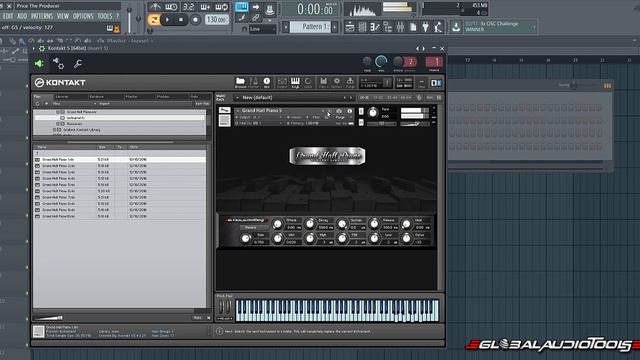Start playback with the play button
Image resolution: width=640 pixels, height=360 pixels.
click(x=167, y=20)
